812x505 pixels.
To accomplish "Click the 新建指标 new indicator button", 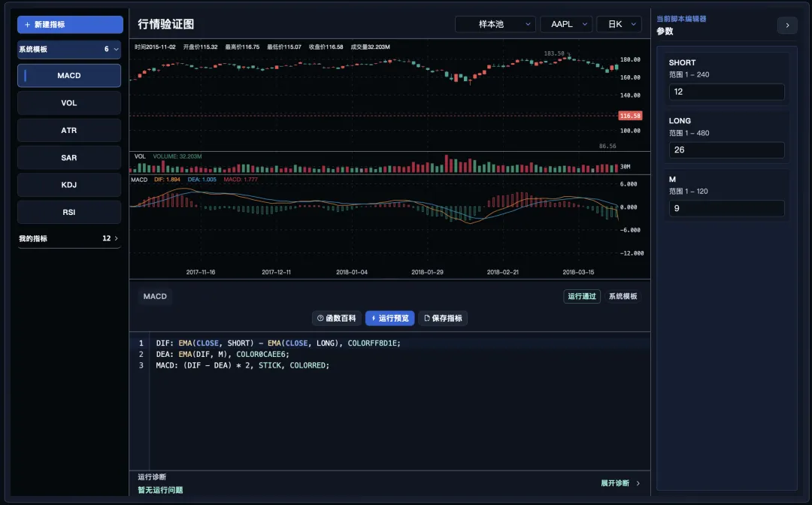I will (x=70, y=24).
